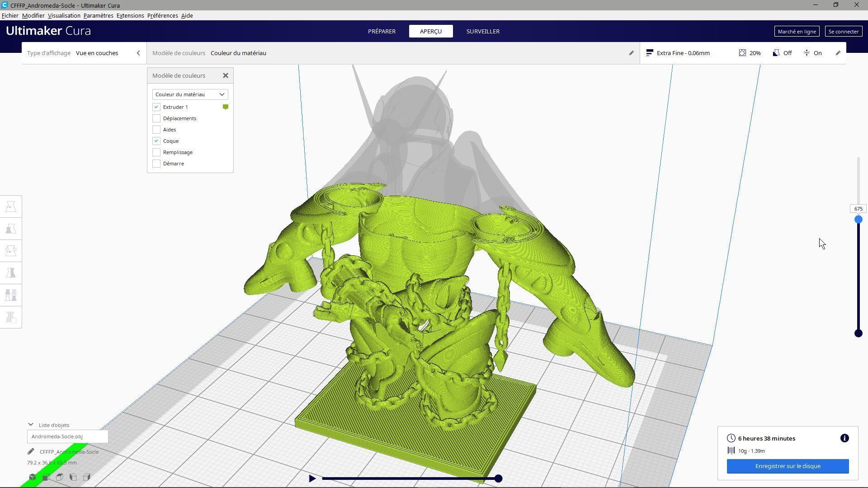Screen dimensions: 868x488
Task: Enable the Remplissage checkbox
Action: click(156, 152)
